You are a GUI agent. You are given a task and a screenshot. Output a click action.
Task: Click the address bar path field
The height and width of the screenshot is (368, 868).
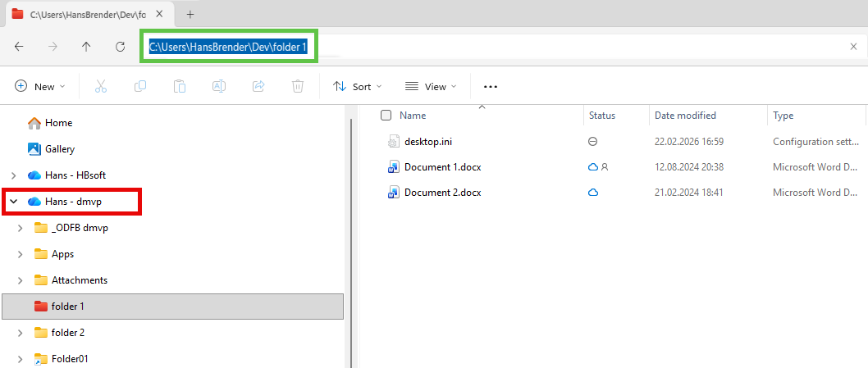[574, 47]
